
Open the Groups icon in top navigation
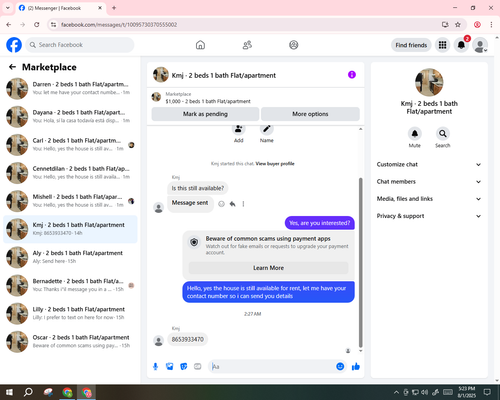coord(294,45)
